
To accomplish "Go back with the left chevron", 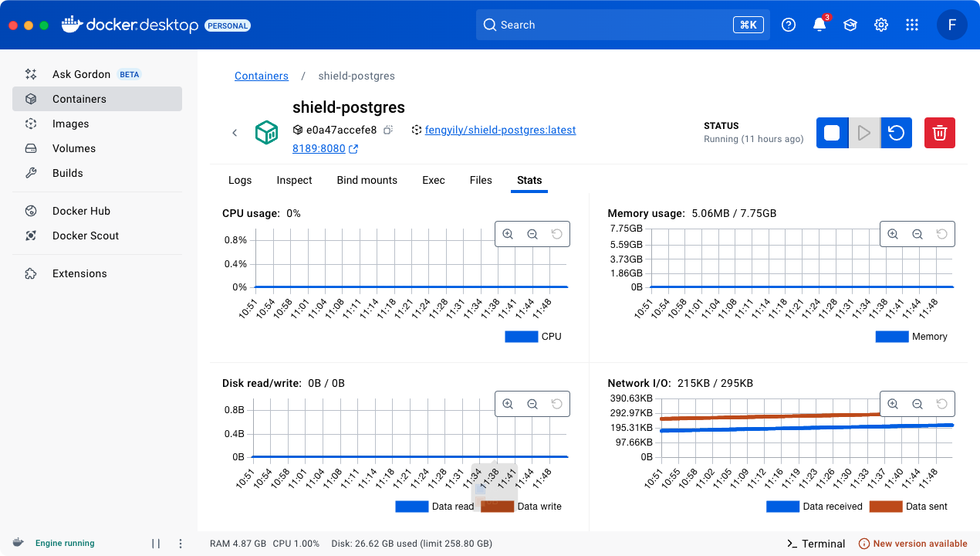I will tap(235, 133).
